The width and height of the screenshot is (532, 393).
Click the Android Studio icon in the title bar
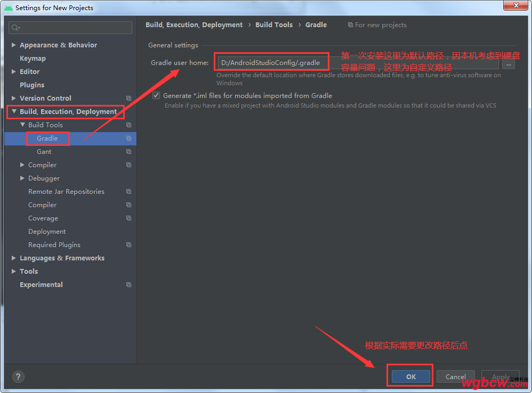point(9,7)
